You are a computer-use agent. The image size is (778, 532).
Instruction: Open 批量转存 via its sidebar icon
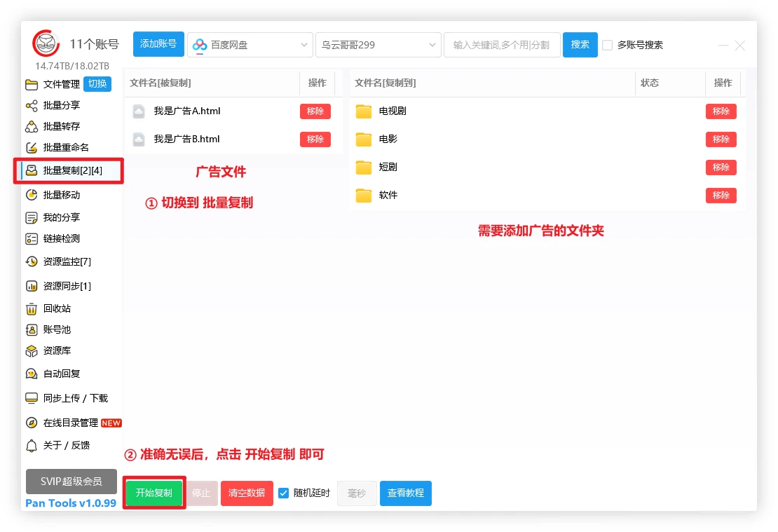coord(32,127)
